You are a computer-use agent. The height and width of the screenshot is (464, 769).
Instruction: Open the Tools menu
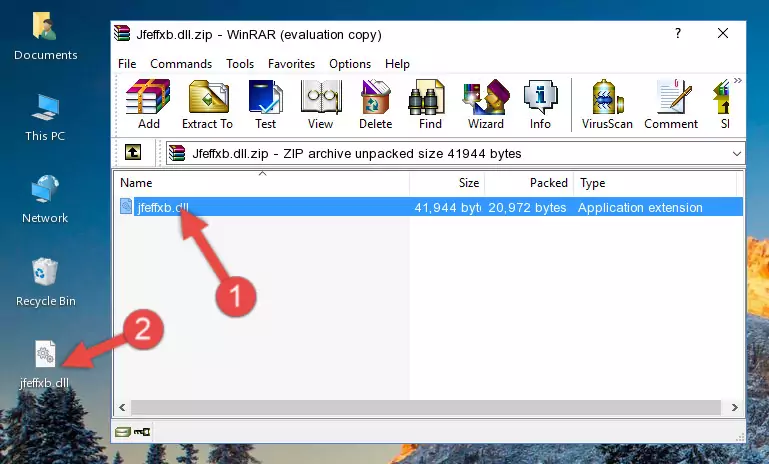coord(240,64)
